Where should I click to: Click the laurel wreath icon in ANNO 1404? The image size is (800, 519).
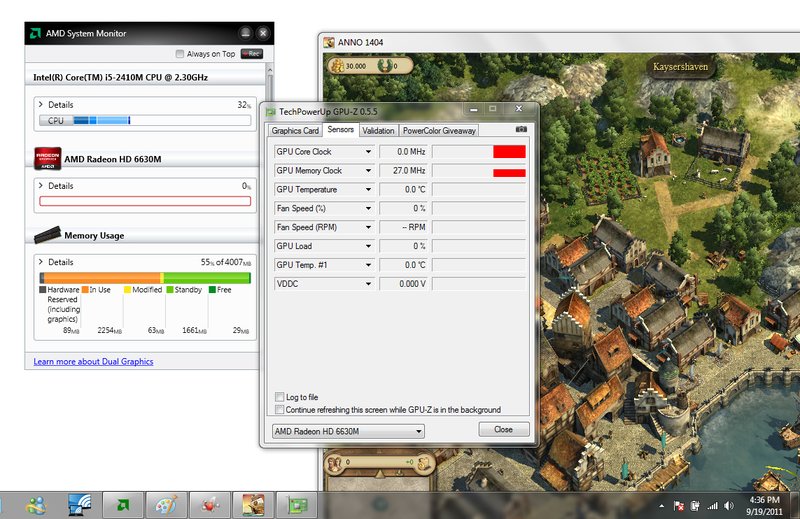click(384, 65)
